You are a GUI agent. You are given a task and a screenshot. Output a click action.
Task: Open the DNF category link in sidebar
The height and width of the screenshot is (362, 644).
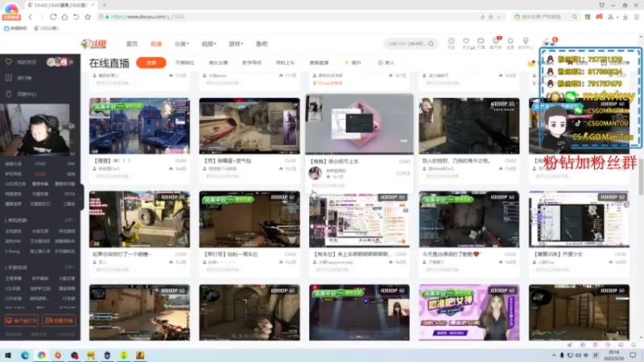[x=71, y=164]
